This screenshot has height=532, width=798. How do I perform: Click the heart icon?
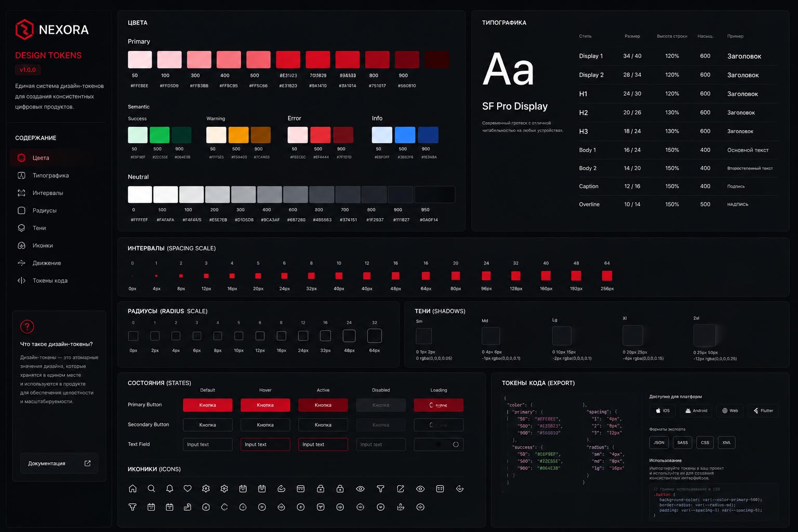pyautogui.click(x=188, y=488)
